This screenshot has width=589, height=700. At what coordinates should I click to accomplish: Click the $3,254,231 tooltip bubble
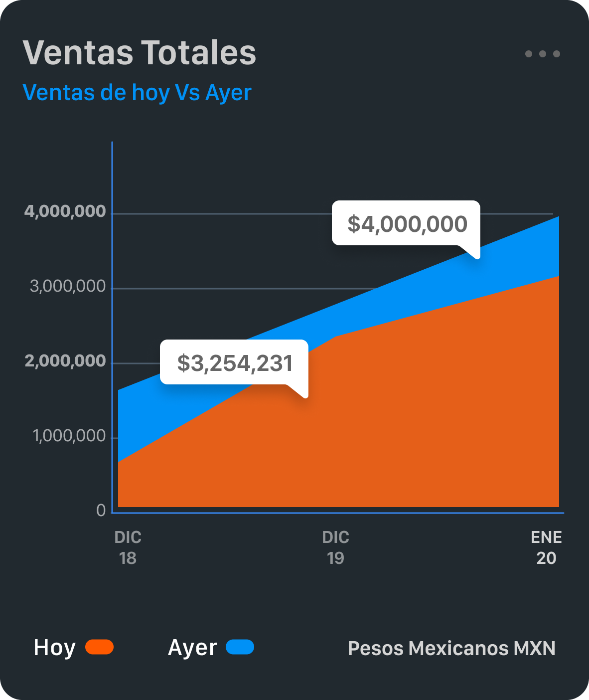[x=234, y=362]
